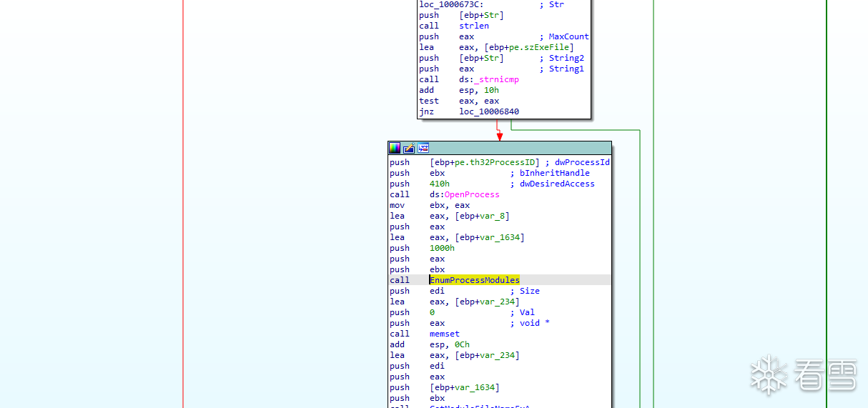Select the highlighted EnumProcessModules call
Viewport: 868px width, 408px height.
(475, 280)
